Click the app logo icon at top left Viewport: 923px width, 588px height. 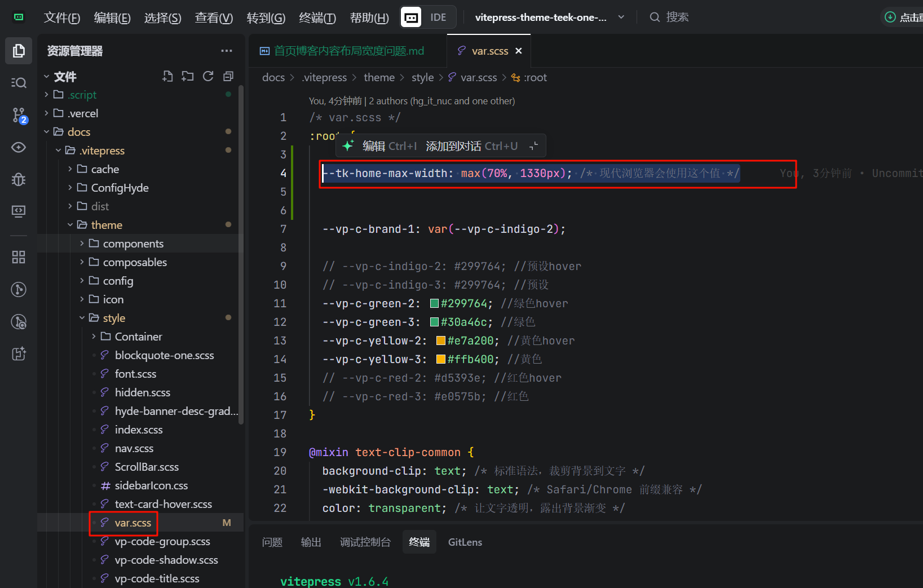point(19,17)
